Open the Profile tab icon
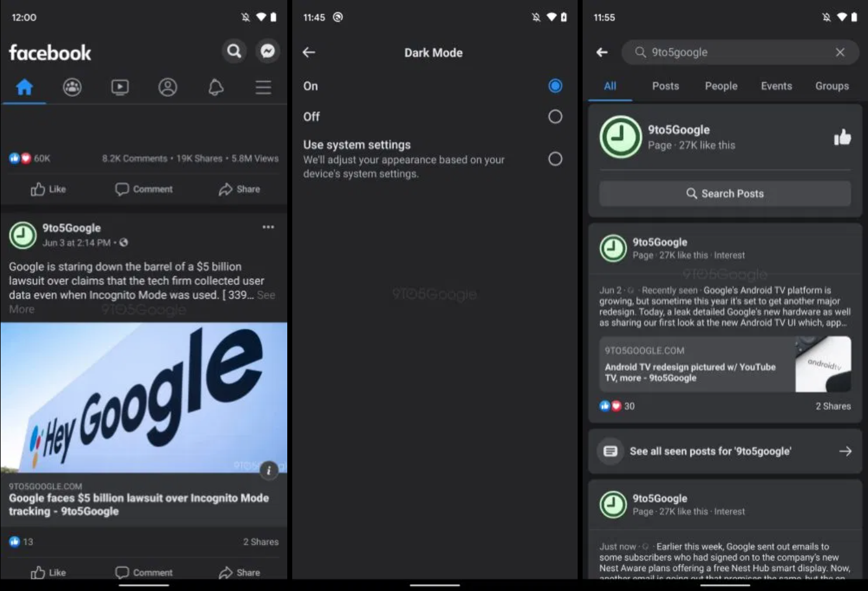 click(168, 87)
